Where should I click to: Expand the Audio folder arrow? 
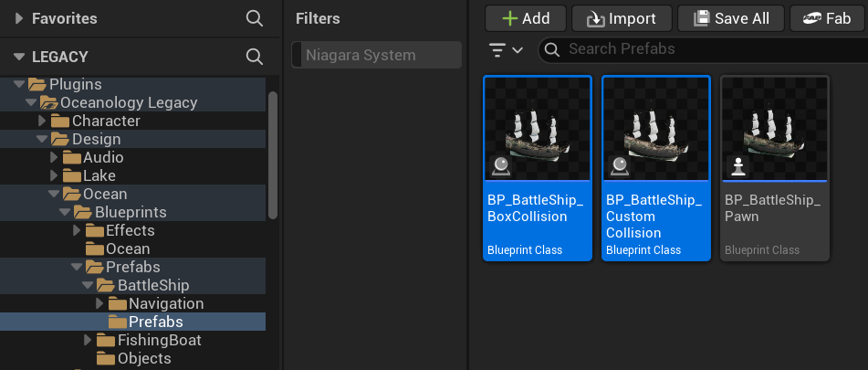54,157
